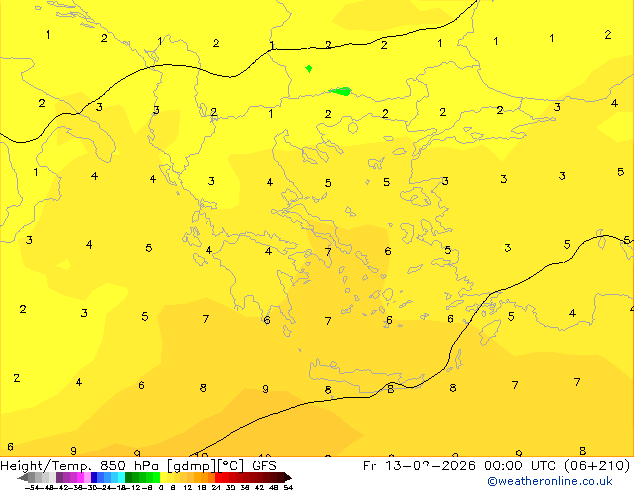634x490 pixels.
Task: Click the gray left arrow legend end
Action: [x=23, y=477]
